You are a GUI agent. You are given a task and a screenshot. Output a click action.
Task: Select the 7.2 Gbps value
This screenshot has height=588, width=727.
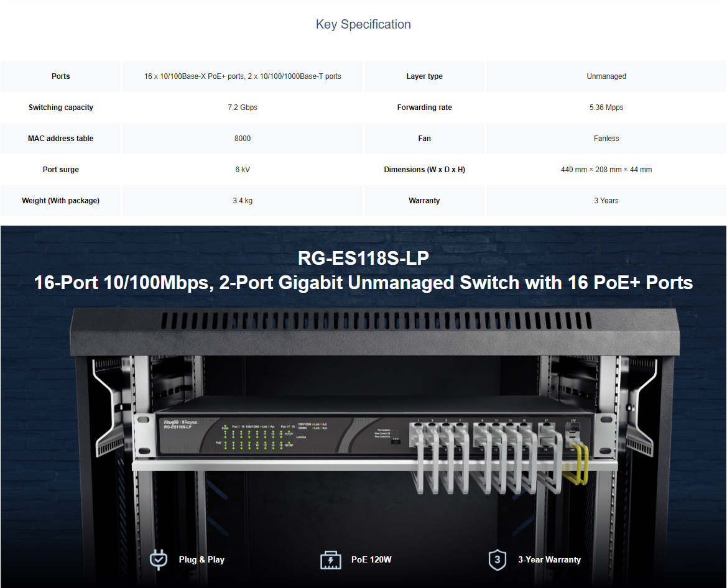pyautogui.click(x=243, y=108)
